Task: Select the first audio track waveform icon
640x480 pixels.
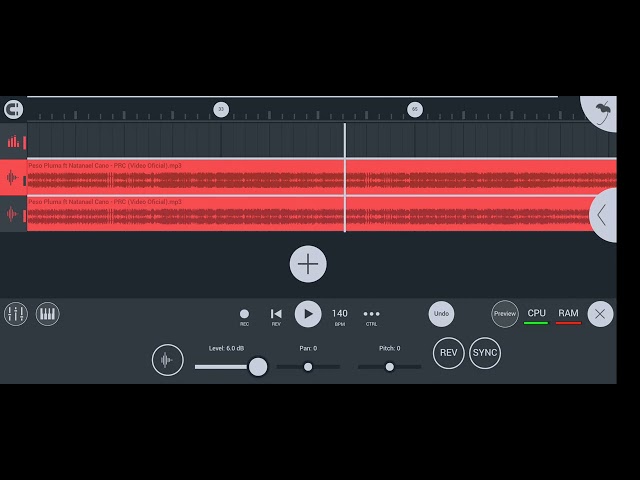Action: tap(12, 178)
